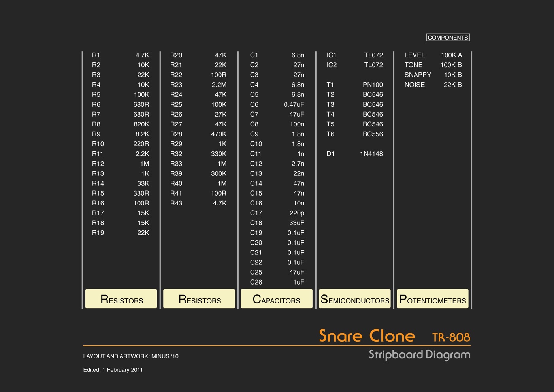
Task: Select the T1 PN100 transistor row
Action: [354, 85]
